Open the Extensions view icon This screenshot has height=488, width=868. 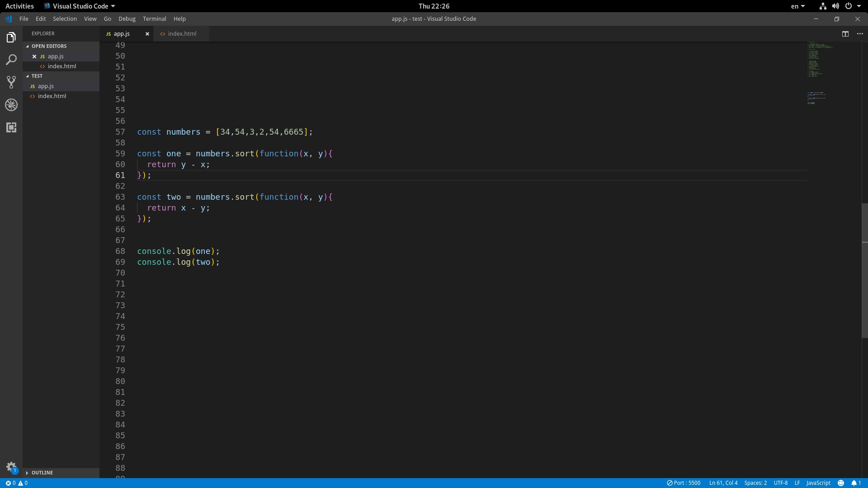pos(11,127)
